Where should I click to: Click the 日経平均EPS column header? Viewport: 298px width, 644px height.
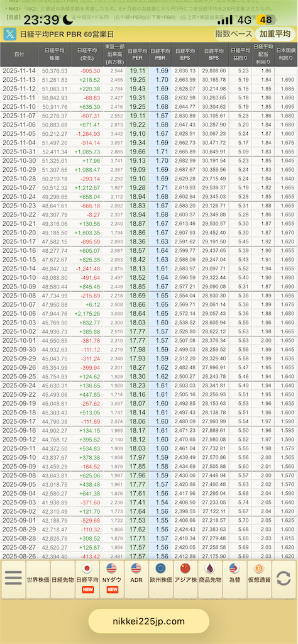[x=185, y=54]
